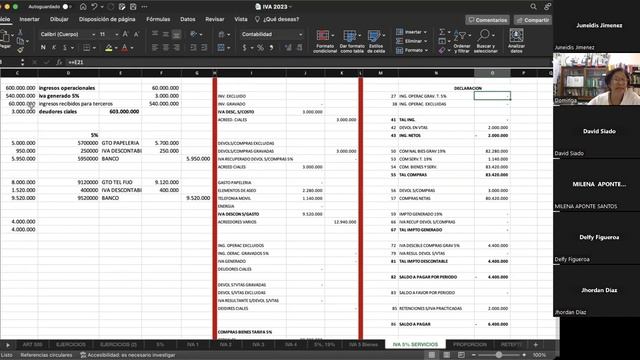Open the Disposición de página tab
Image resolution: width=640 pixels, height=360 pixels.
[107, 19]
